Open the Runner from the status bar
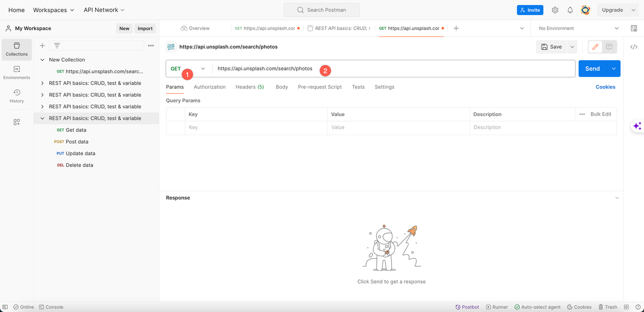 tap(497, 307)
